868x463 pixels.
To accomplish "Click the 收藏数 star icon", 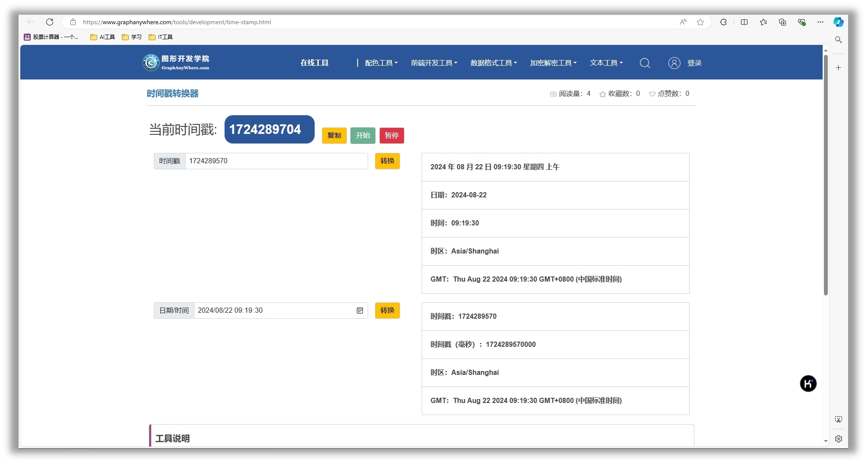I will [x=602, y=94].
